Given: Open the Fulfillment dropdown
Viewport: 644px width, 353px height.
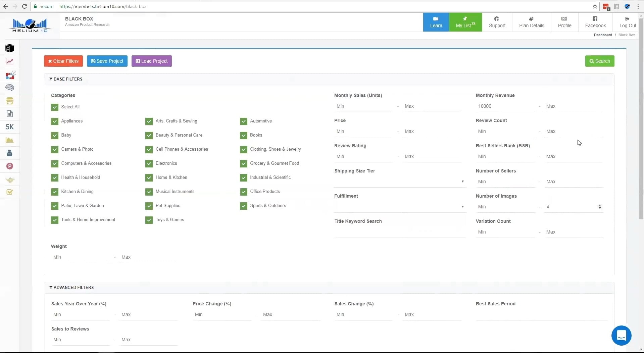Looking at the screenshot, I should 400,207.
